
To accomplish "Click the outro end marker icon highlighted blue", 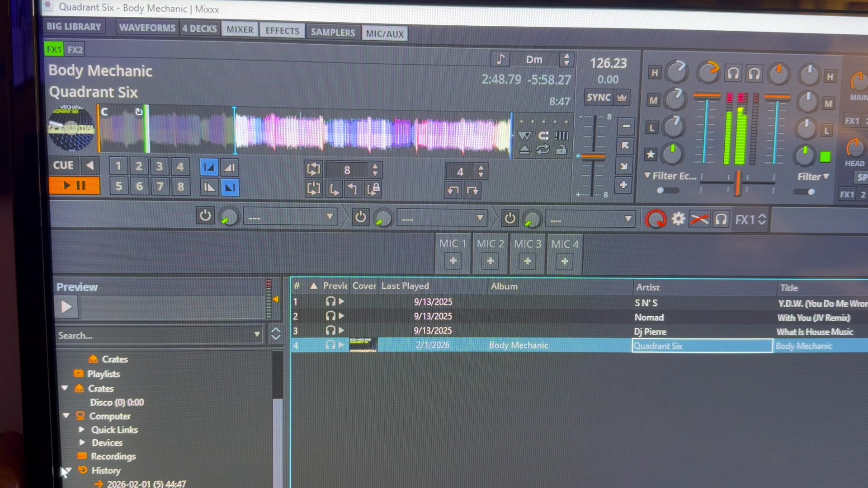I will coord(230,188).
